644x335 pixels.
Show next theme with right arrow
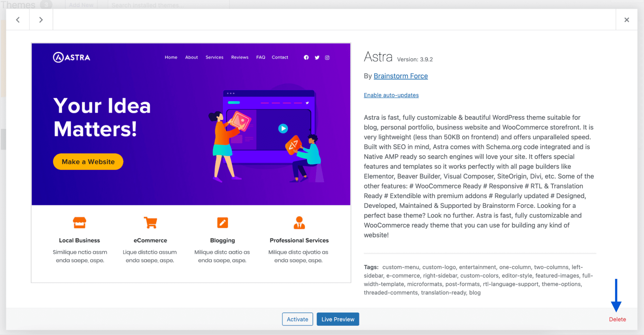[41, 20]
